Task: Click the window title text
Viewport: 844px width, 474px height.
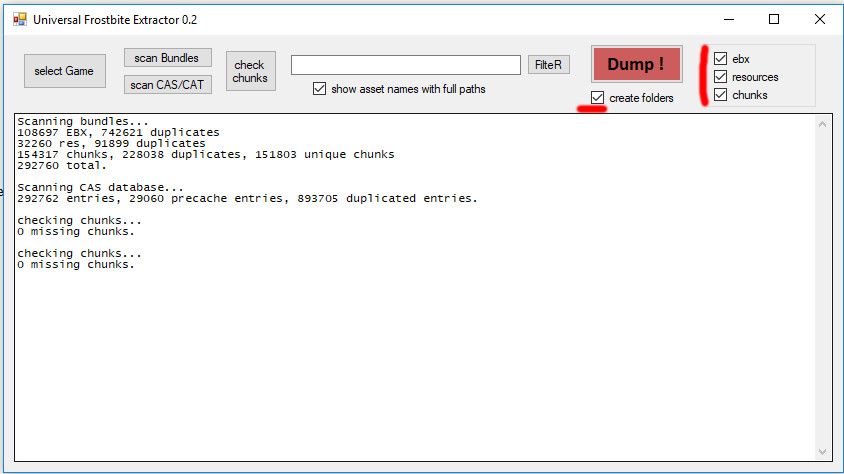Action: [x=115, y=20]
